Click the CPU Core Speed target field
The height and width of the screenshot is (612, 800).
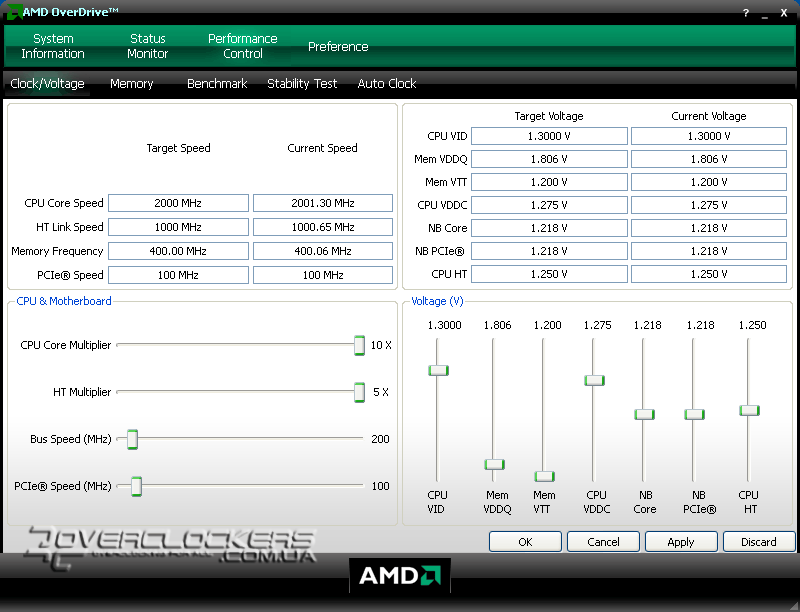tap(178, 203)
